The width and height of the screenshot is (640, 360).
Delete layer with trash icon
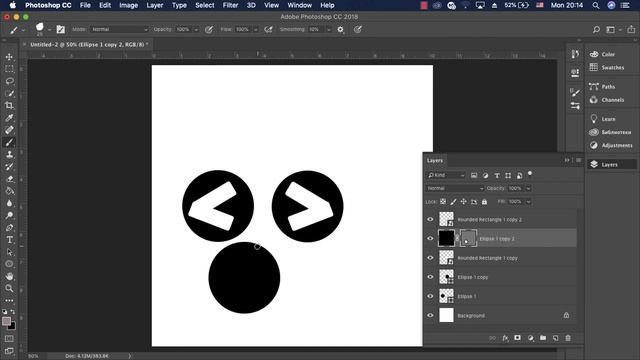568,338
